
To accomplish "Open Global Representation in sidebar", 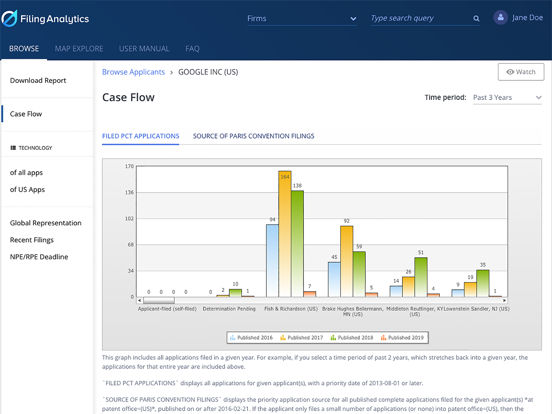I will (45, 223).
